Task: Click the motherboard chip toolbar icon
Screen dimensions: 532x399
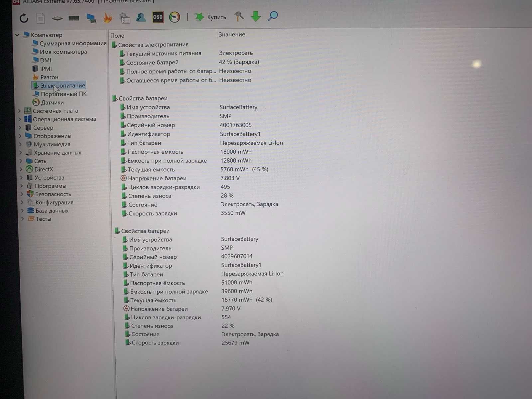Action: [x=58, y=18]
